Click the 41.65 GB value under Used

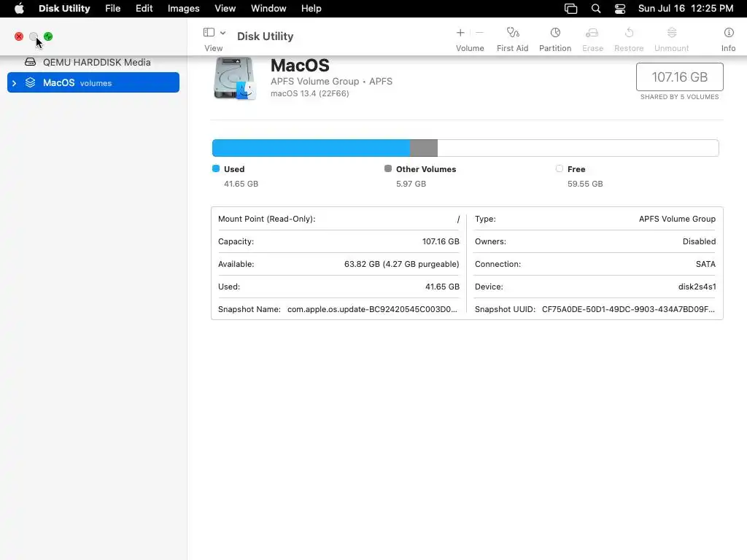point(241,184)
